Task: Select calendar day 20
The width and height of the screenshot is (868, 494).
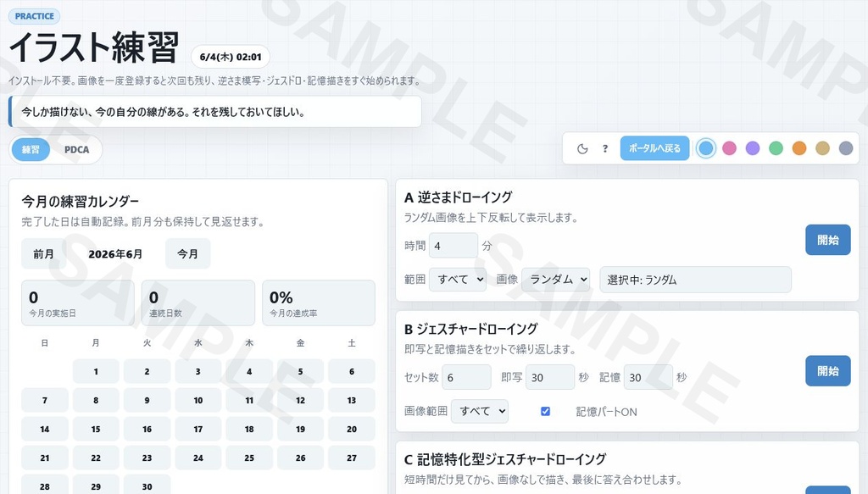Action: pos(352,429)
